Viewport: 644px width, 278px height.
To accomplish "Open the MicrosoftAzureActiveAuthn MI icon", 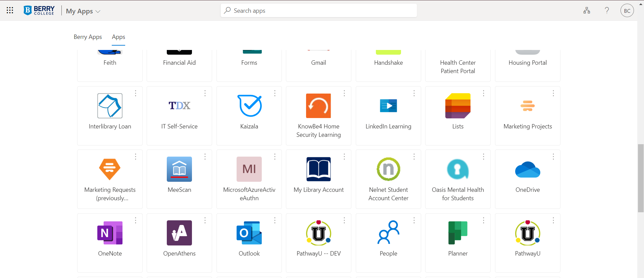I will [x=249, y=169].
